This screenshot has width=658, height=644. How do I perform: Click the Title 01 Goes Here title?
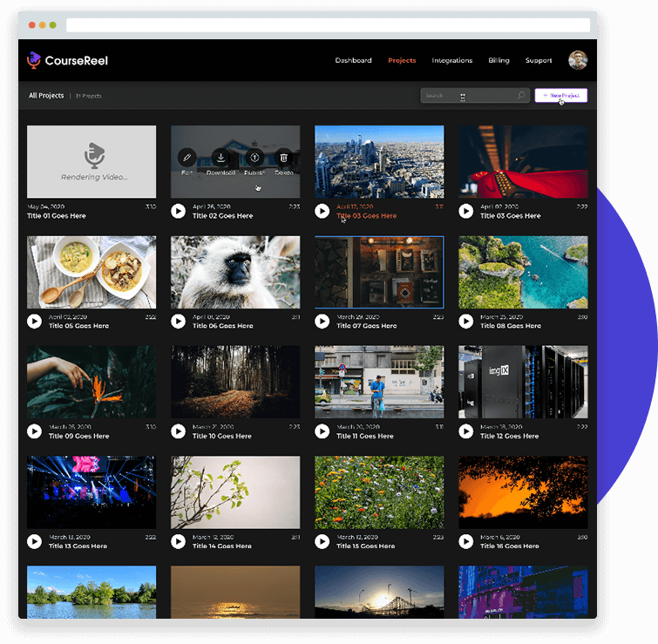point(57,215)
